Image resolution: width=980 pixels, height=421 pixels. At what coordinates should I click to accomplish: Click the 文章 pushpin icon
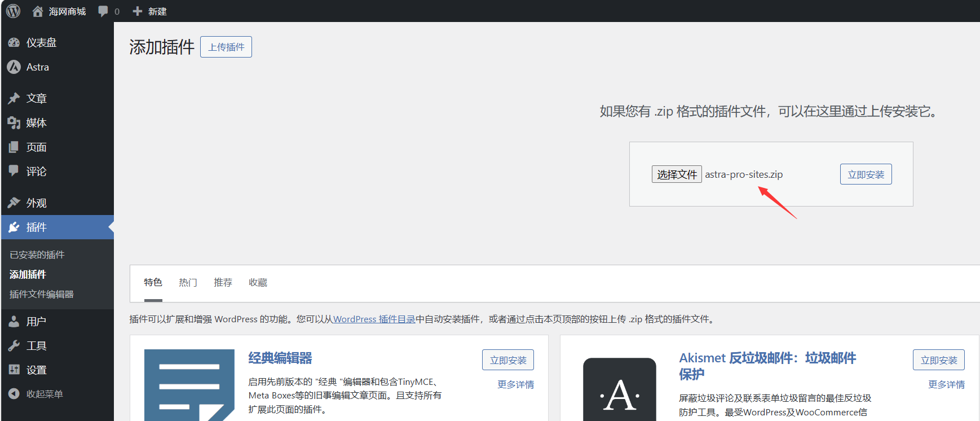click(14, 98)
